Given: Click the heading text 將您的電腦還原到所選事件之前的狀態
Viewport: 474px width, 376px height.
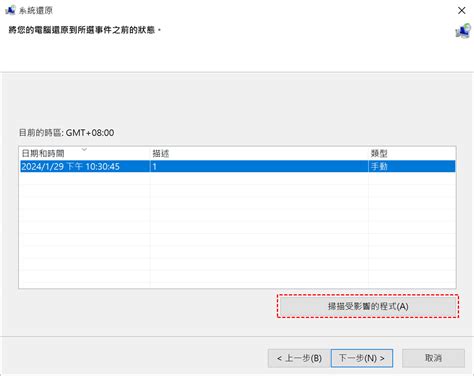Looking at the screenshot, I should pos(85,30).
